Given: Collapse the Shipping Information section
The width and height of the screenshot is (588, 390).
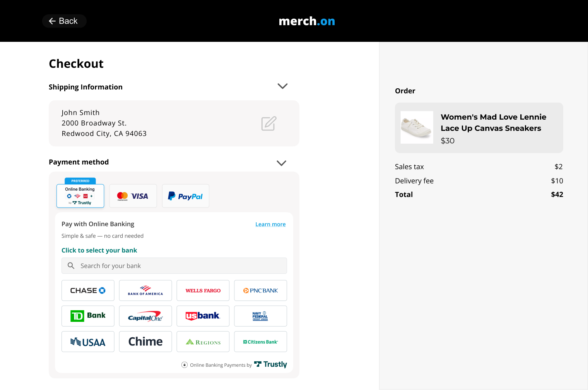Looking at the screenshot, I should click(x=282, y=86).
